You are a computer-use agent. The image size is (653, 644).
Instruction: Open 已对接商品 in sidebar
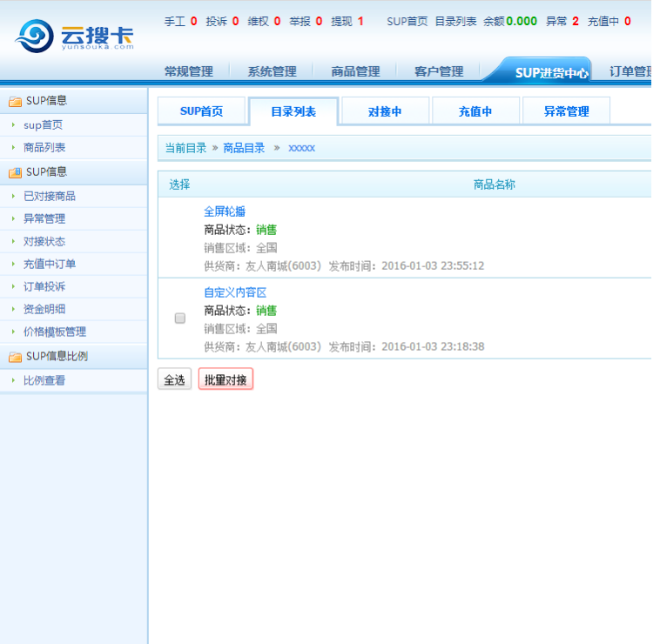point(50,196)
